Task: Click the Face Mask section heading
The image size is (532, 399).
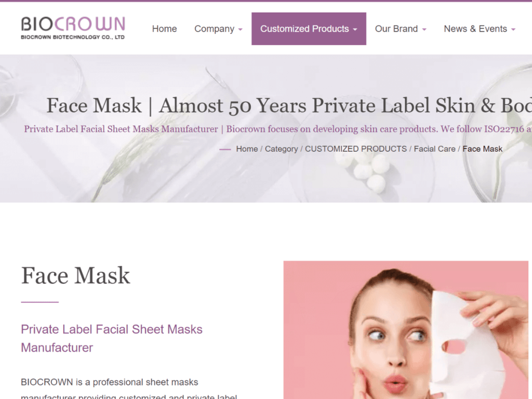Action: pyautogui.click(x=75, y=275)
